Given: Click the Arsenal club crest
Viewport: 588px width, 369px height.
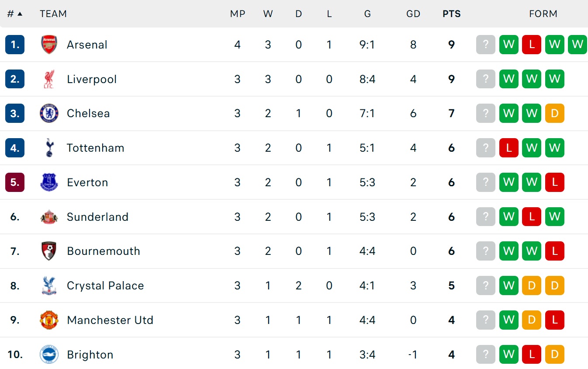Looking at the screenshot, I should coord(49,45).
